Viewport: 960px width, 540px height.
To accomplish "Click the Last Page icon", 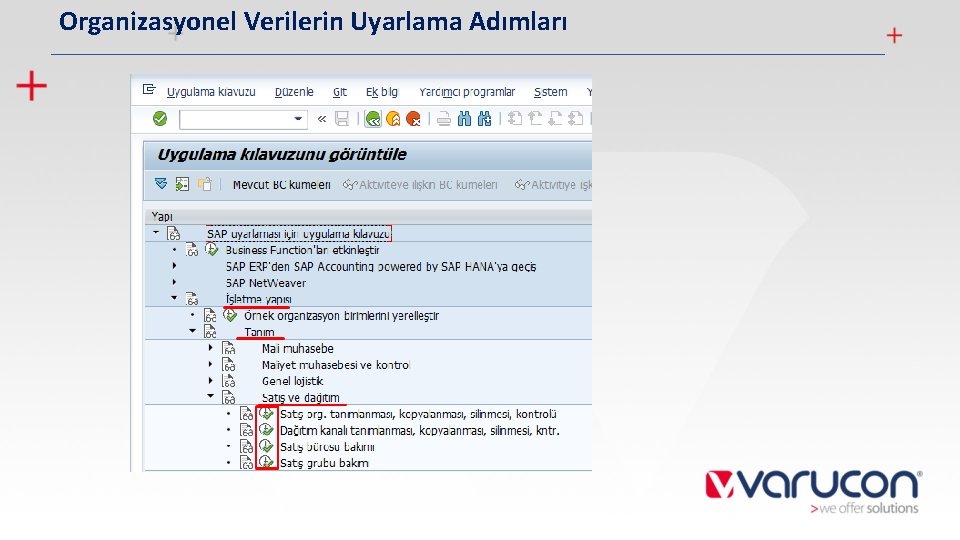I will 576,119.
